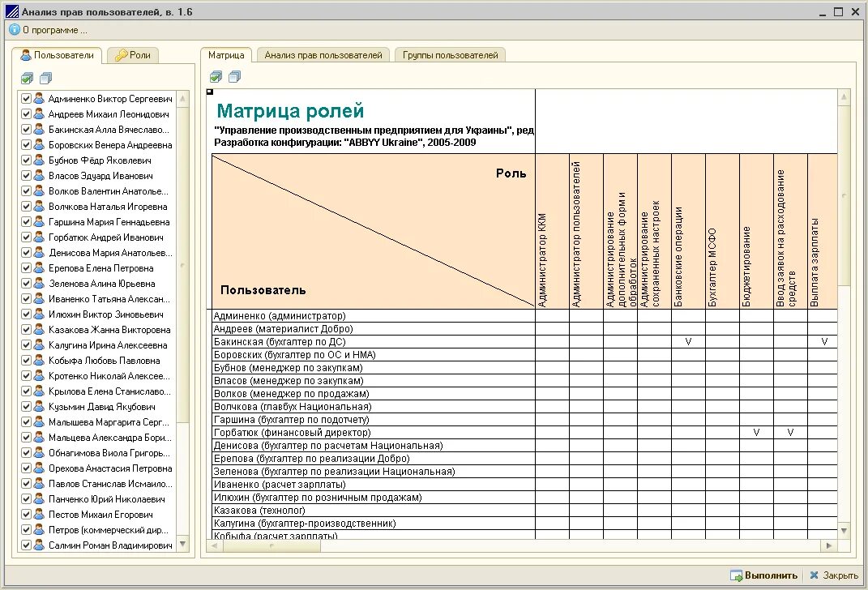Image resolution: width=868 pixels, height=590 pixels.
Task: Click the small marker square at matrix corner
Action: pos(210,92)
